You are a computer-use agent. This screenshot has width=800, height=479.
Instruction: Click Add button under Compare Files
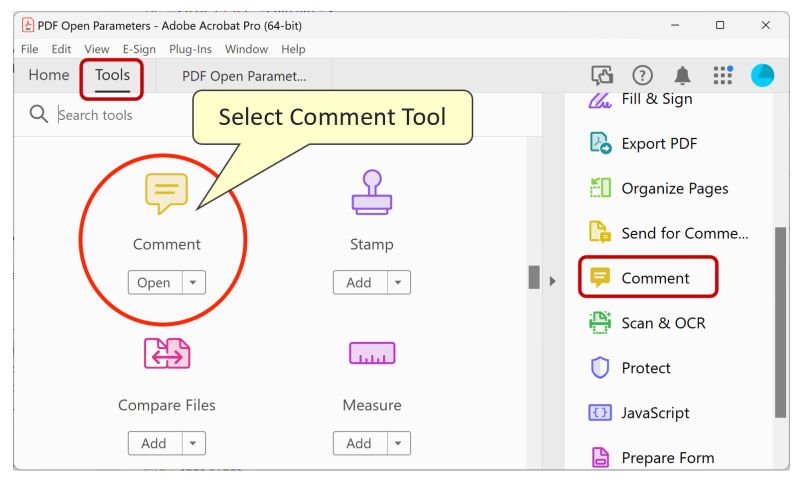tap(155, 443)
